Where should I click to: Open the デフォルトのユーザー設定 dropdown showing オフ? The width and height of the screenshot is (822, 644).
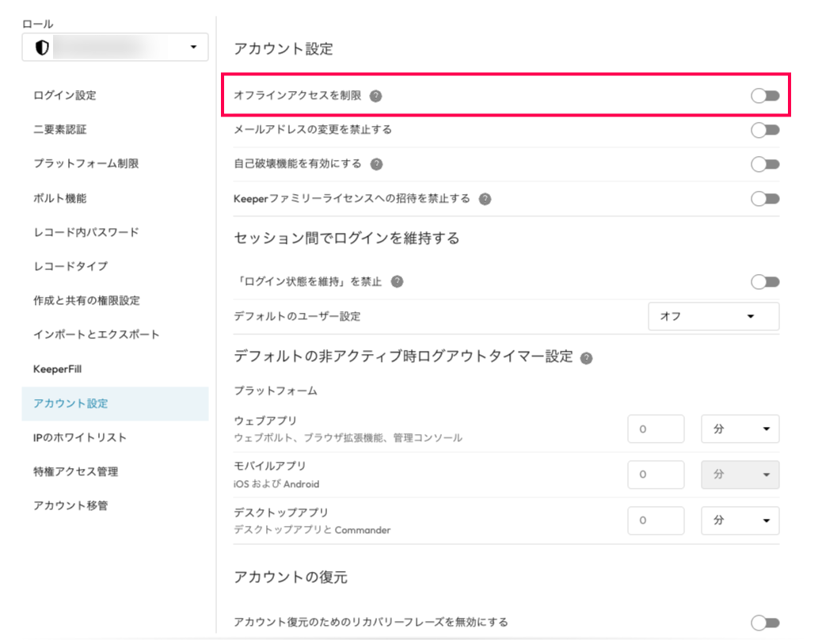pyautogui.click(x=714, y=316)
